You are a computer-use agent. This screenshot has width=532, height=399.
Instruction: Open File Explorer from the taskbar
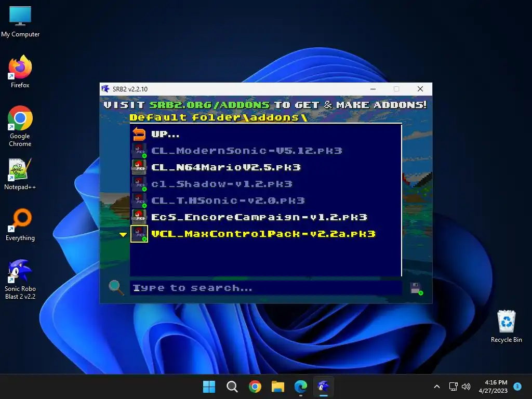point(278,387)
